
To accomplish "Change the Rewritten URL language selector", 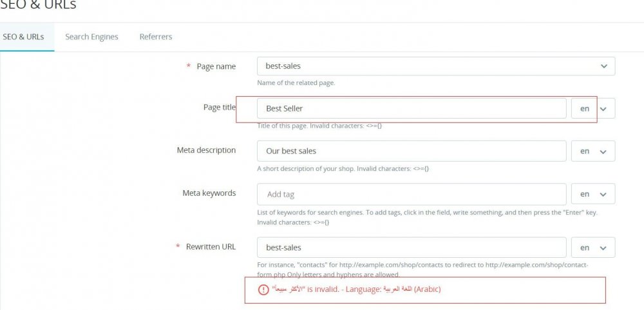I will point(592,247).
